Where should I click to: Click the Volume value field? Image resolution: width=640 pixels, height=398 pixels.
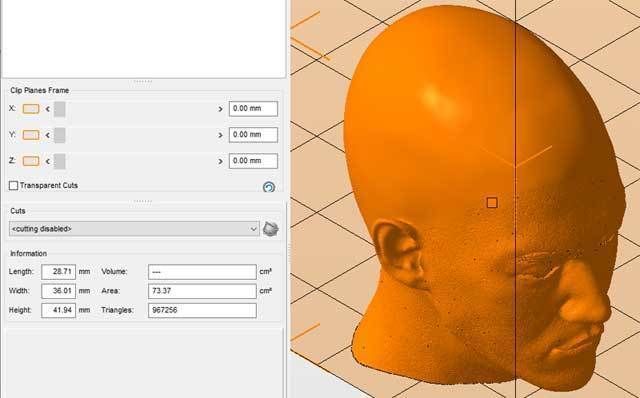(x=202, y=272)
